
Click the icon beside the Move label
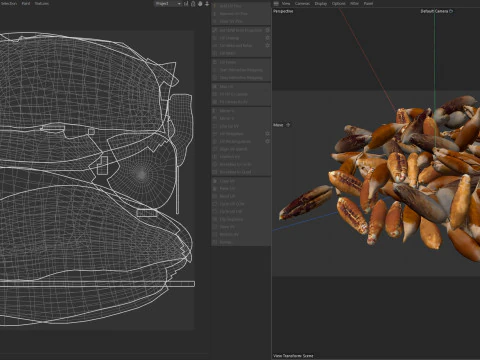click(288, 125)
